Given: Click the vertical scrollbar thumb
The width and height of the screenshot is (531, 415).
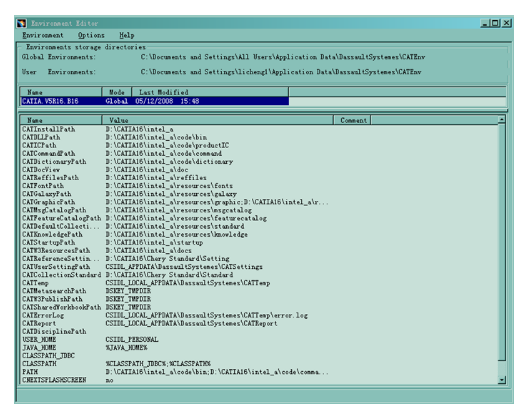Looking at the screenshot, I should point(502,242).
